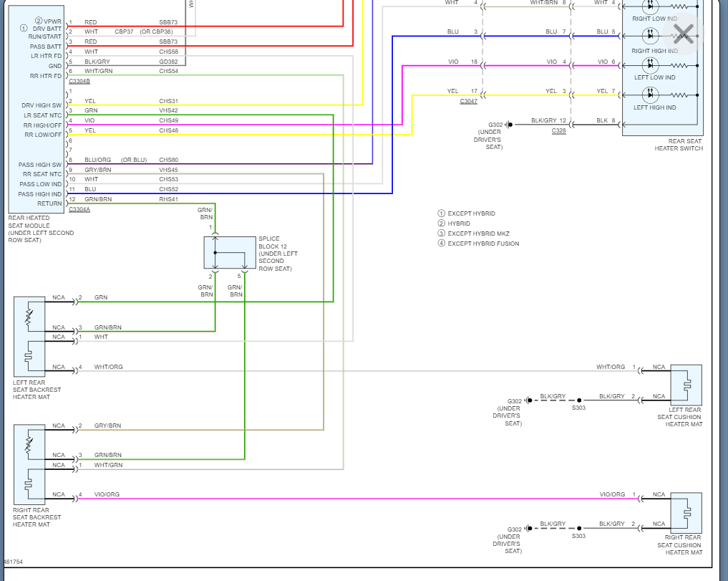Viewport: 728px width, 581px height.
Task: Click the Except Hybrid MKZ legend note
Action: pyautogui.click(x=473, y=234)
